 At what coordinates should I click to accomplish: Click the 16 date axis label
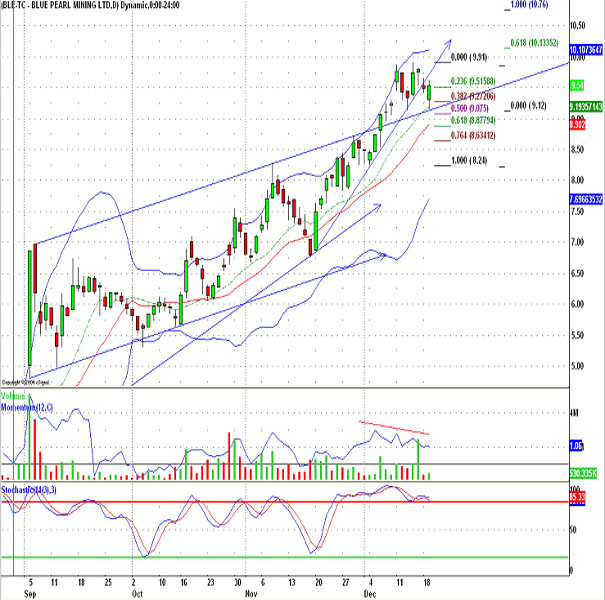point(184,582)
